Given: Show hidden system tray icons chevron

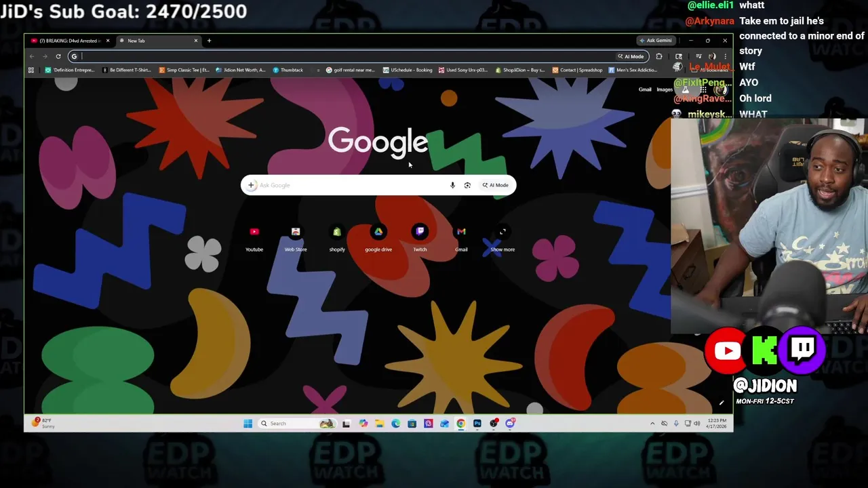Looking at the screenshot, I should (x=652, y=424).
